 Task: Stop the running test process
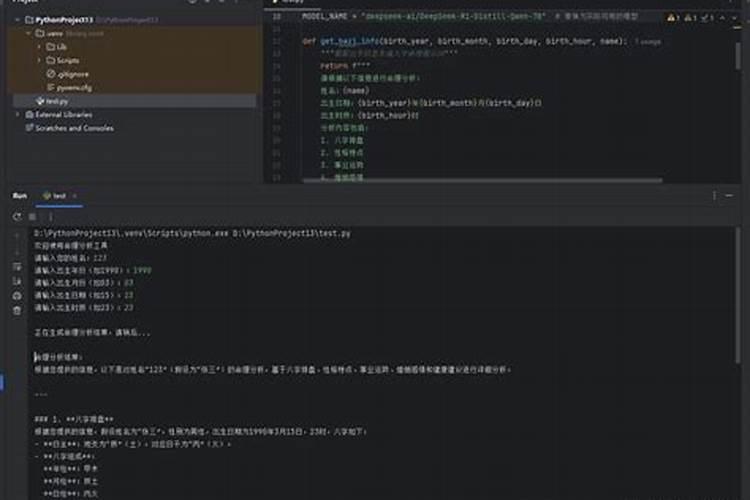tap(33, 217)
